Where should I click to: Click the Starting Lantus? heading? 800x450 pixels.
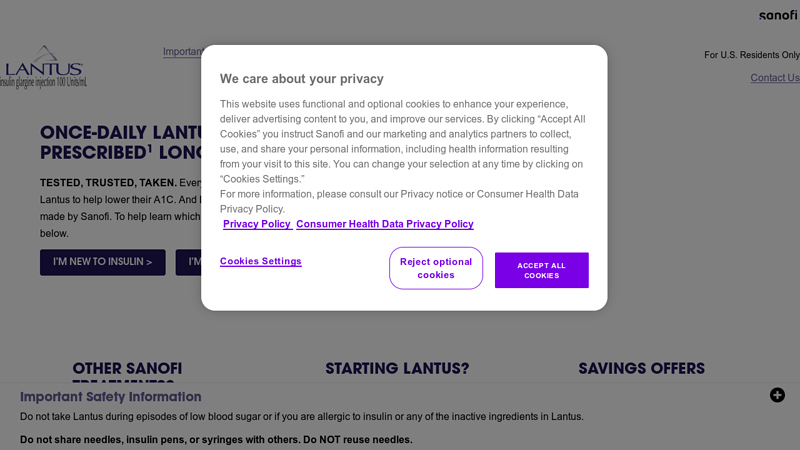(397, 368)
